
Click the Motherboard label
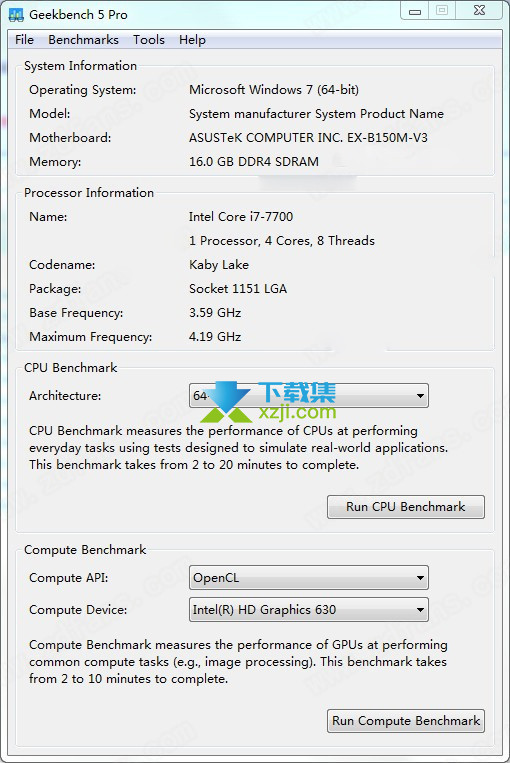(70, 138)
